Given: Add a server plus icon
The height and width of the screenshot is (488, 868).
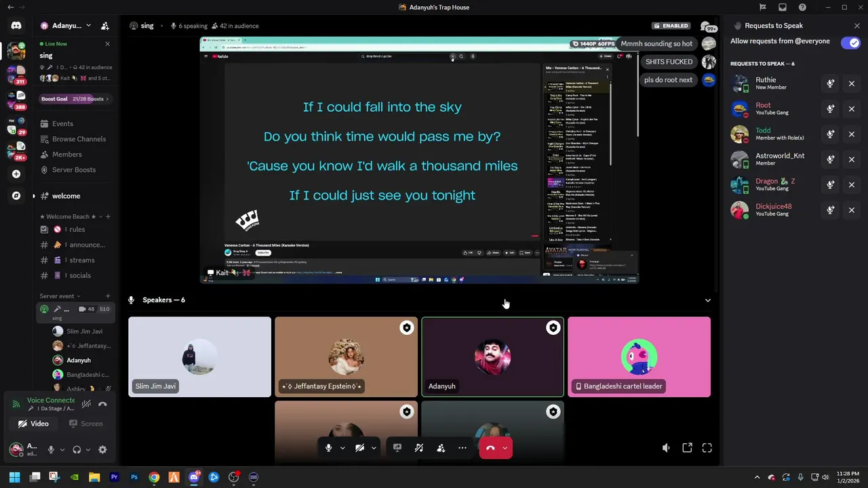Looking at the screenshot, I should (16, 174).
